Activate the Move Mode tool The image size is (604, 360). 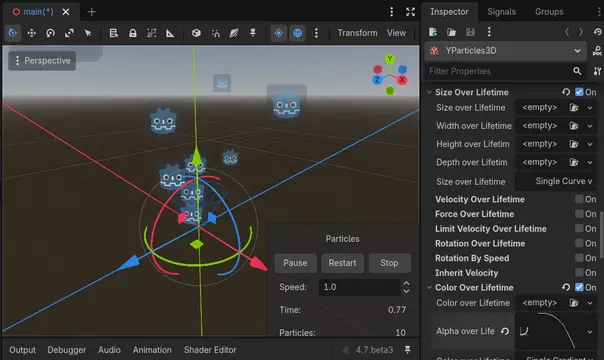[32, 33]
